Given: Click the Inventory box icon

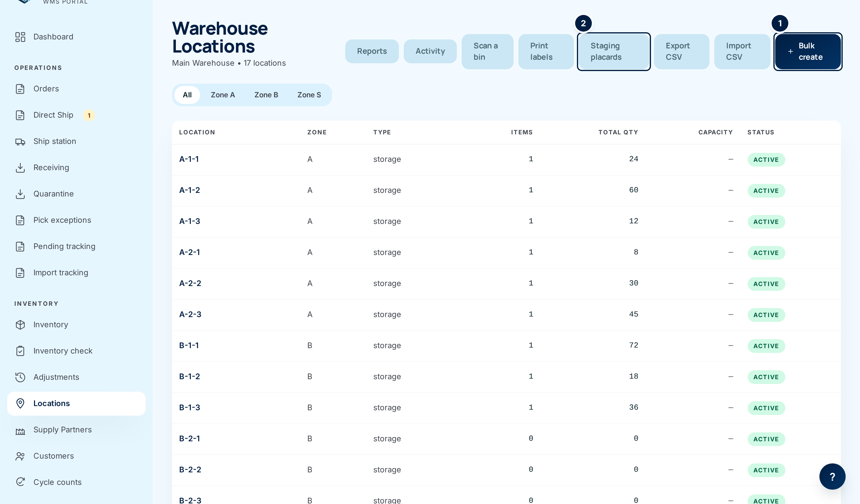Looking at the screenshot, I should pyautogui.click(x=20, y=325).
